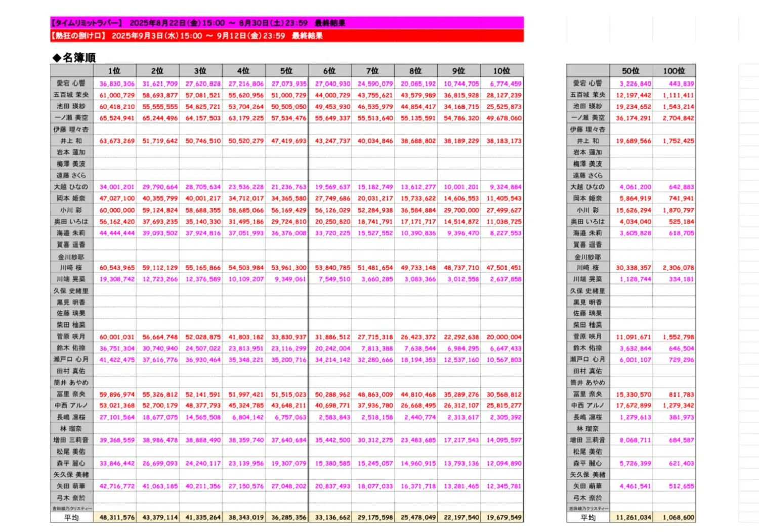Click the red 熱狂の捌け口 title banner

click(x=286, y=36)
